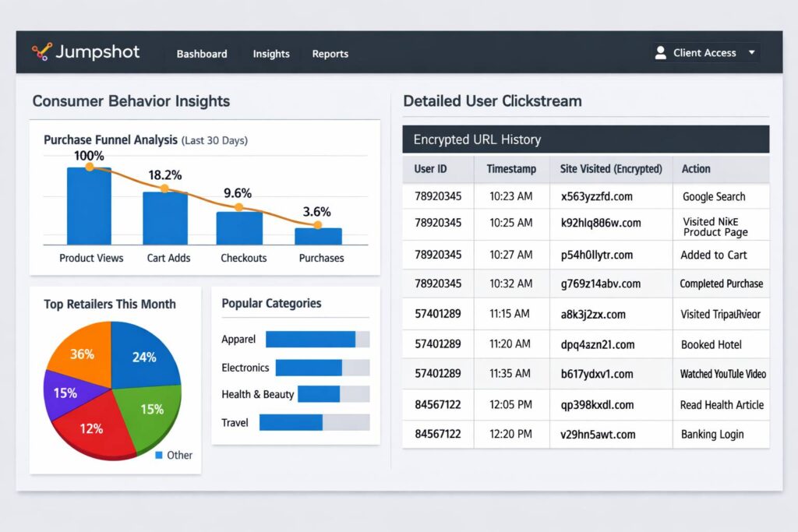Click the Jumpshot logo icon

[41, 52]
